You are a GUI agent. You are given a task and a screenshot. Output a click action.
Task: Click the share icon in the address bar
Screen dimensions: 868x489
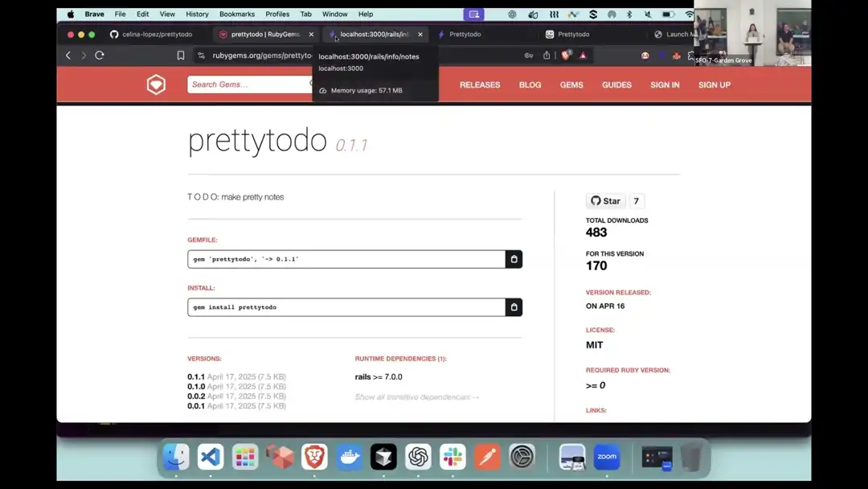pos(547,55)
